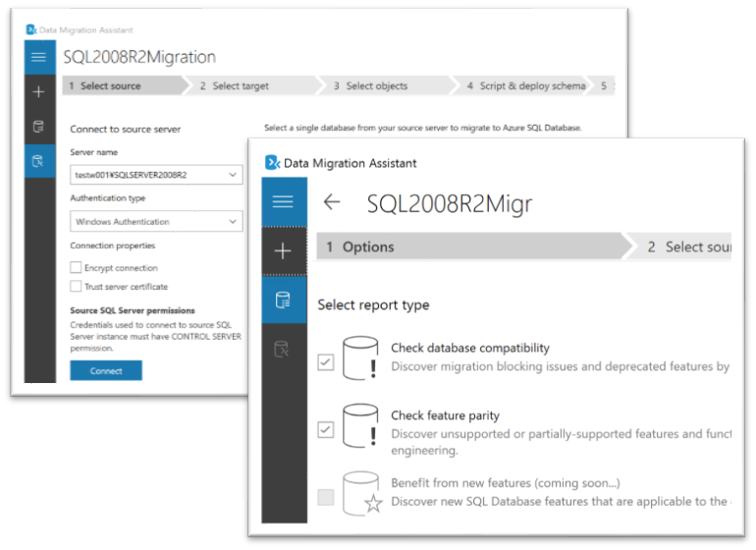The image size is (756, 550).
Task: Open the Assessments icon in the back sidebar
Action: click(x=39, y=127)
